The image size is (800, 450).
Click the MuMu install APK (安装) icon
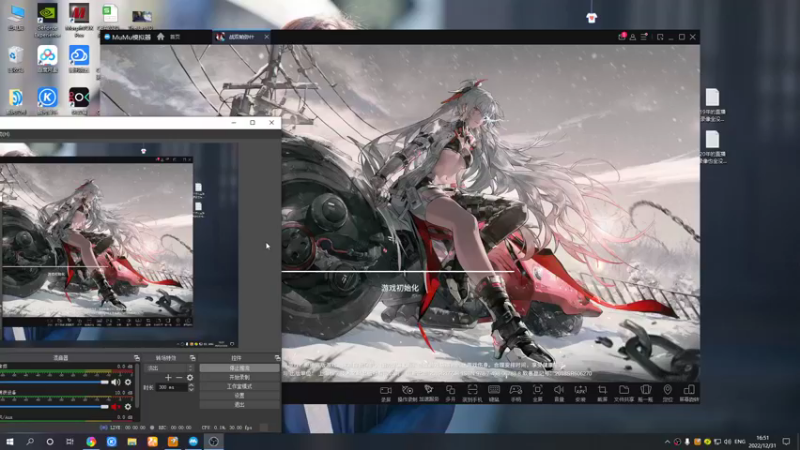point(581,390)
